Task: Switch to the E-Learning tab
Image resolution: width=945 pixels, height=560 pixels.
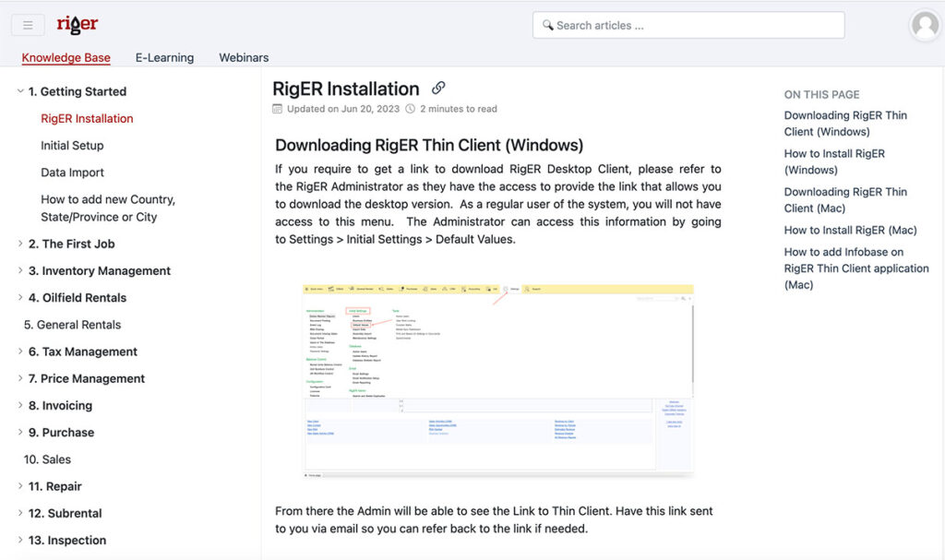Action: tap(164, 57)
